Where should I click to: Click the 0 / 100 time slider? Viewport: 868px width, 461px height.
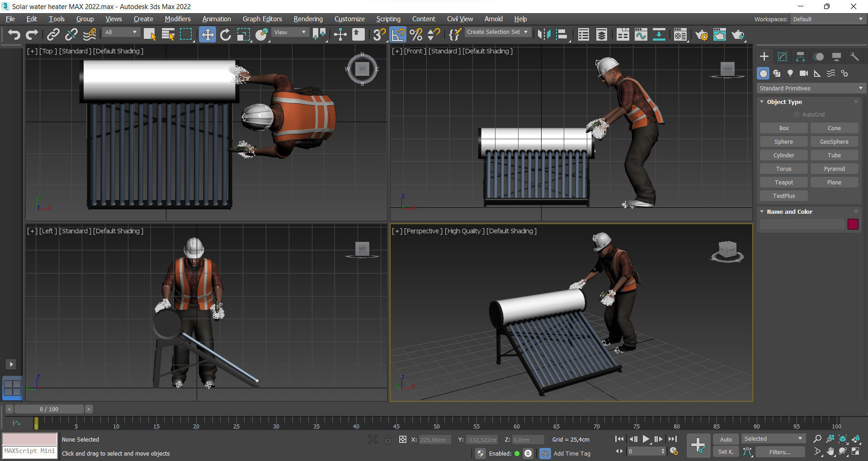pos(49,409)
